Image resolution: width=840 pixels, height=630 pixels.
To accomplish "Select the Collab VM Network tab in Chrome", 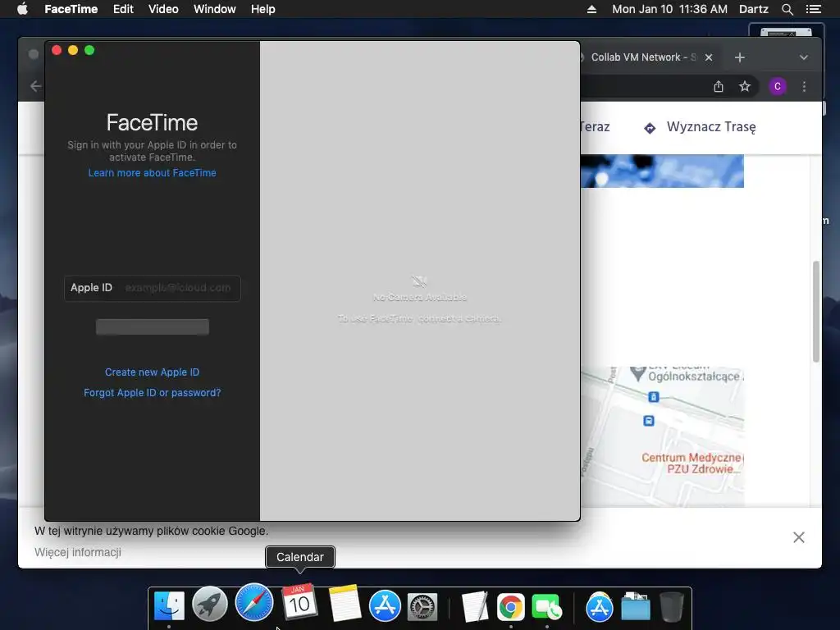I will pos(643,57).
